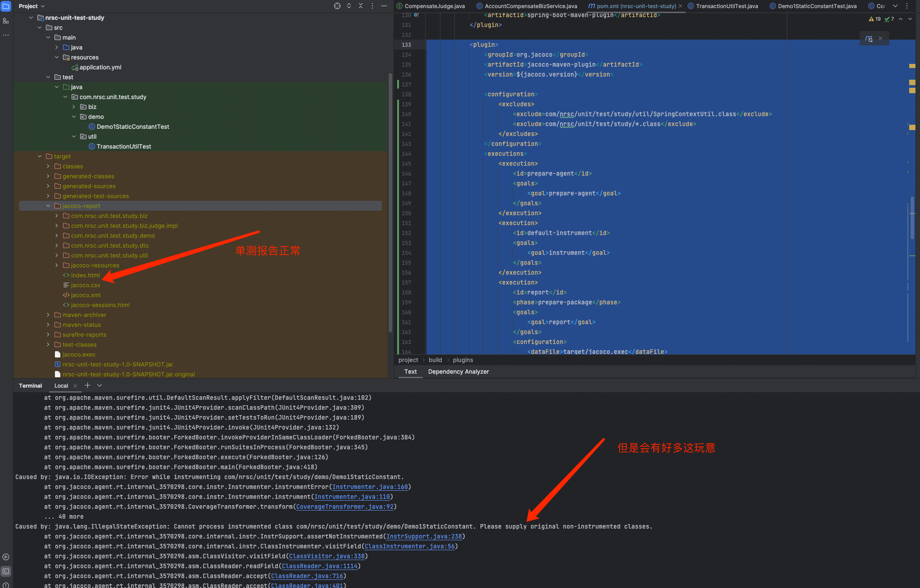Collapse all in Project panel
Screen dimensions: 920x588
coord(360,6)
